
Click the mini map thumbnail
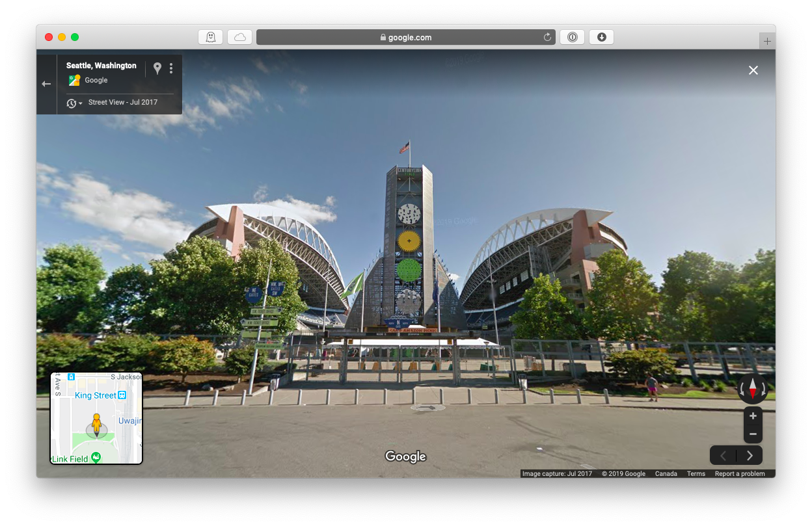coord(96,418)
